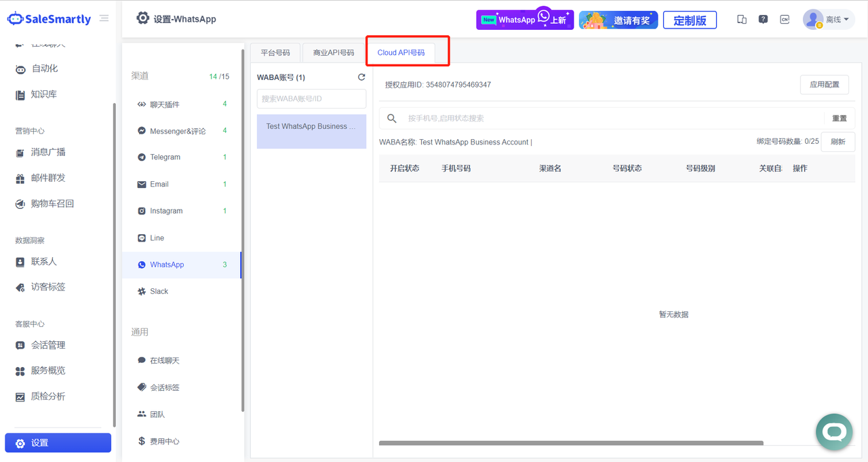Click the CN language switch icon

coord(785,20)
